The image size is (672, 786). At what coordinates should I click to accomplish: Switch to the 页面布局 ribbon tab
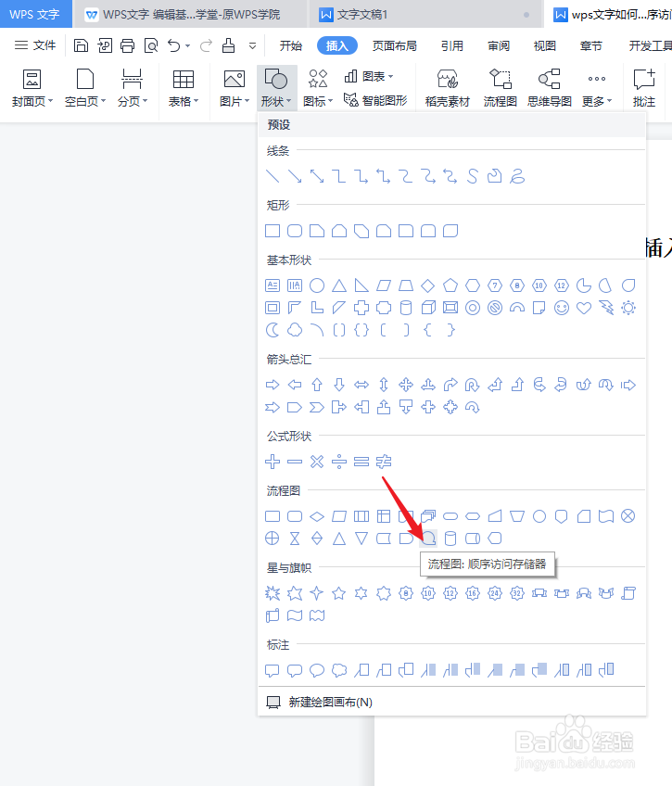coord(394,45)
